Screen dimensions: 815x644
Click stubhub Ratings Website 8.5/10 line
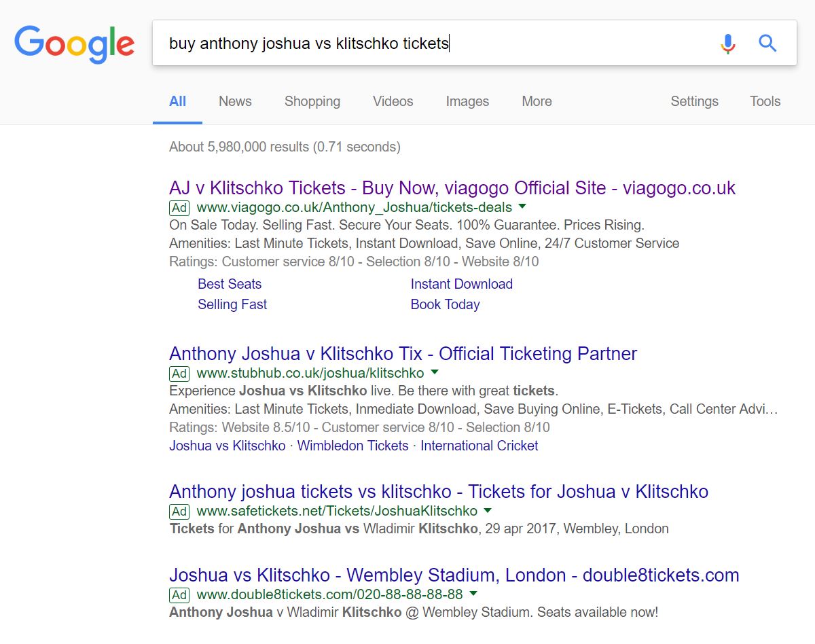pyautogui.click(x=359, y=427)
